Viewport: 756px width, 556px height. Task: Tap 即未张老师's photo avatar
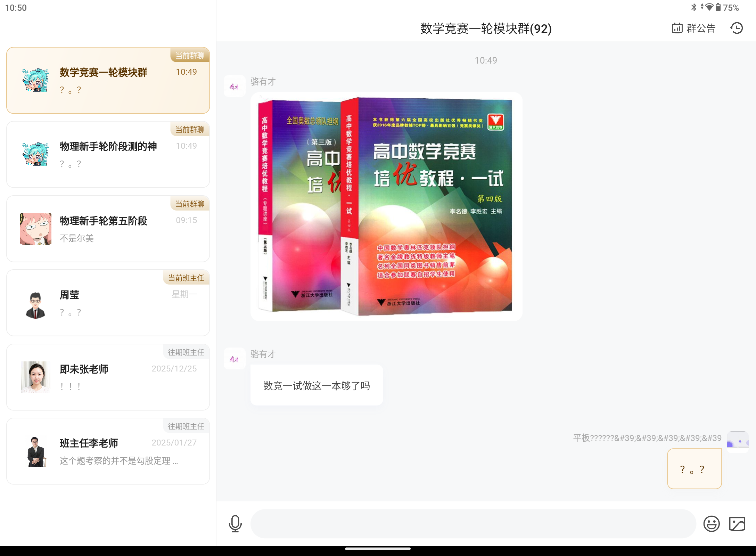click(35, 377)
